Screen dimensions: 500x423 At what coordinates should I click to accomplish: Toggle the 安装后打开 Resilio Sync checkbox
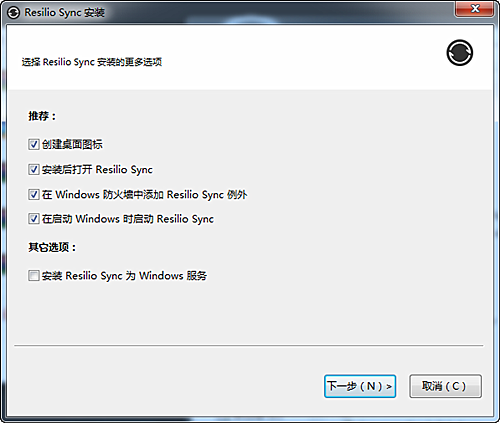coord(33,169)
